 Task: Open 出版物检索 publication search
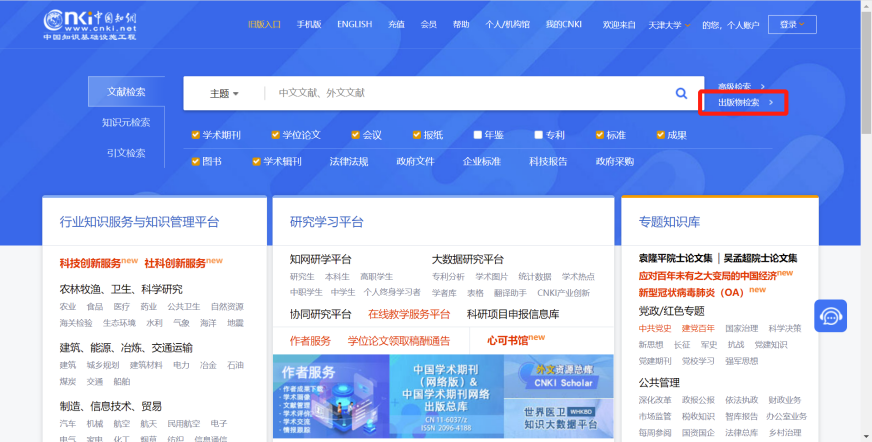tap(745, 102)
